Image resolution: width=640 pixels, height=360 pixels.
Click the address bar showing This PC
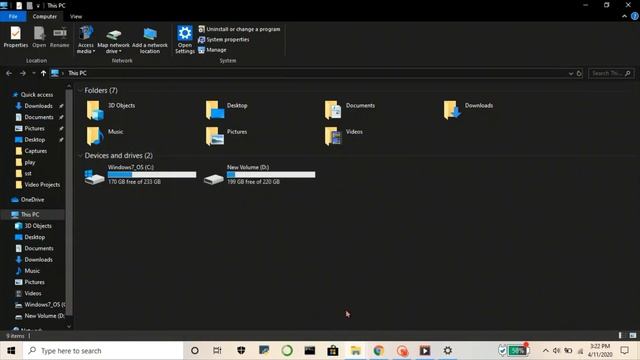[310, 73]
